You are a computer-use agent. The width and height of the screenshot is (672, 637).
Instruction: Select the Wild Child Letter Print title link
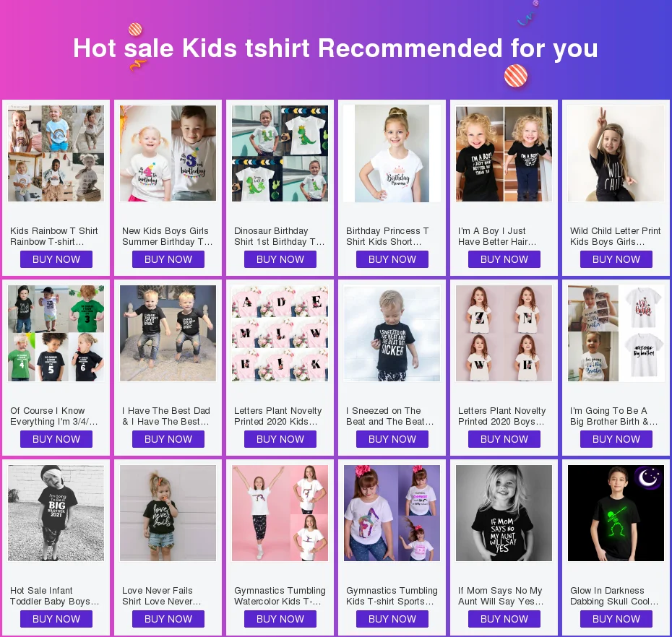click(x=616, y=236)
